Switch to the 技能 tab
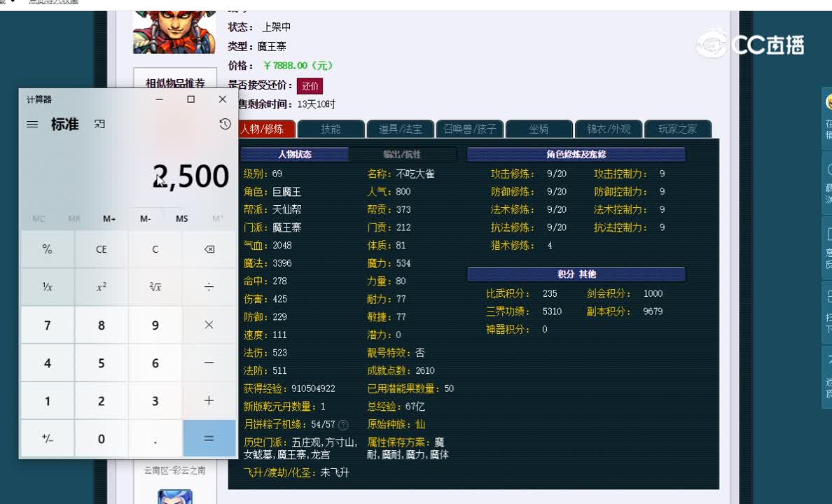The image size is (832, 504). point(331,129)
